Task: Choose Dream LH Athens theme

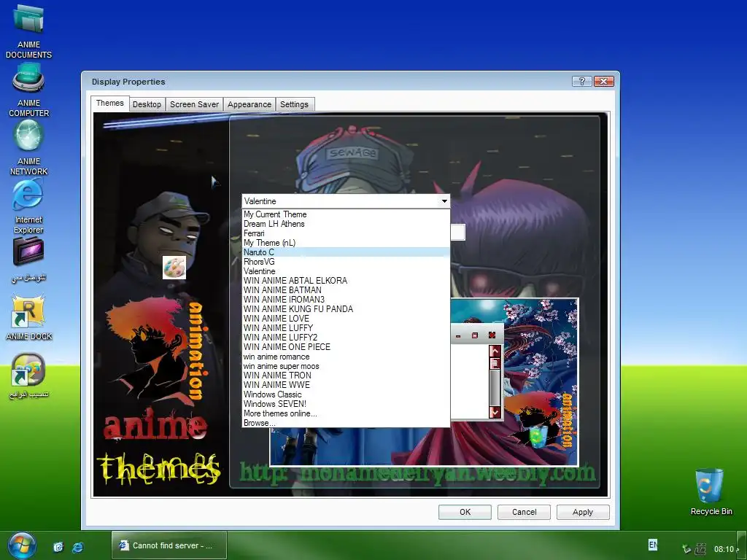Action: click(346, 224)
